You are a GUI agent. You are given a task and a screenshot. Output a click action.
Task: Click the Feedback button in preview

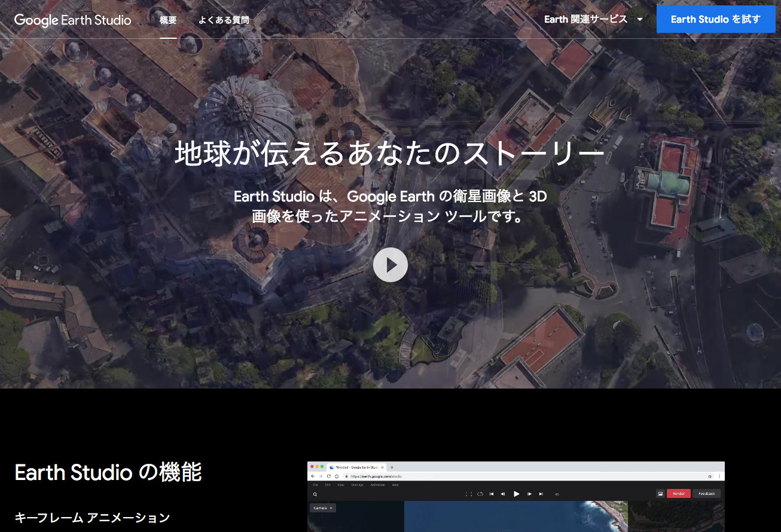pos(707,494)
